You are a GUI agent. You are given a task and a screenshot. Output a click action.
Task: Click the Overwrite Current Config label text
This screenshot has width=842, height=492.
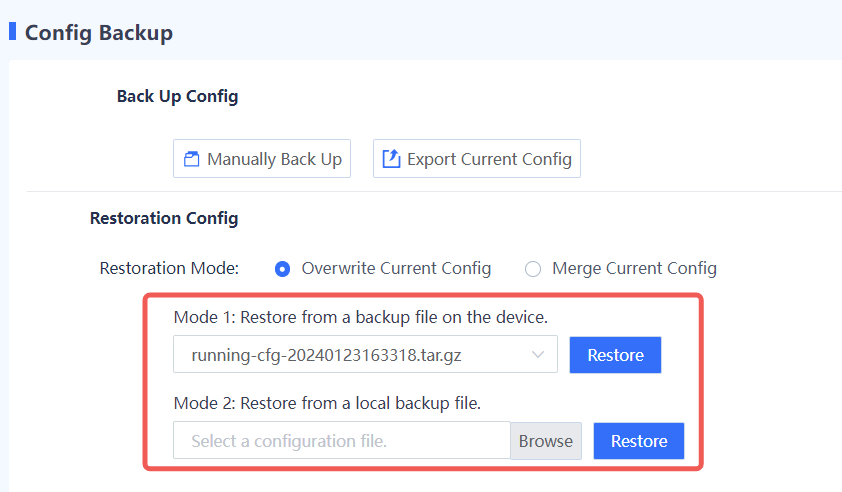pyautogui.click(x=396, y=268)
